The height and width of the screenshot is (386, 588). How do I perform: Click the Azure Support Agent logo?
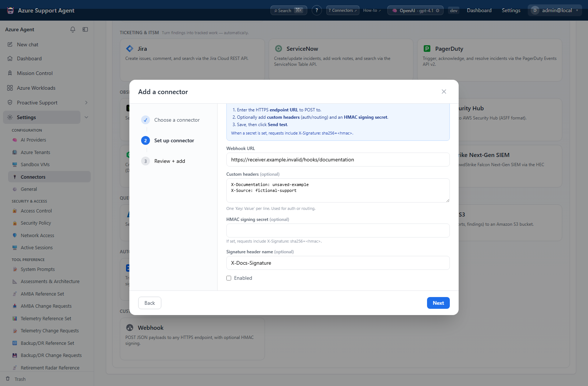click(x=11, y=10)
